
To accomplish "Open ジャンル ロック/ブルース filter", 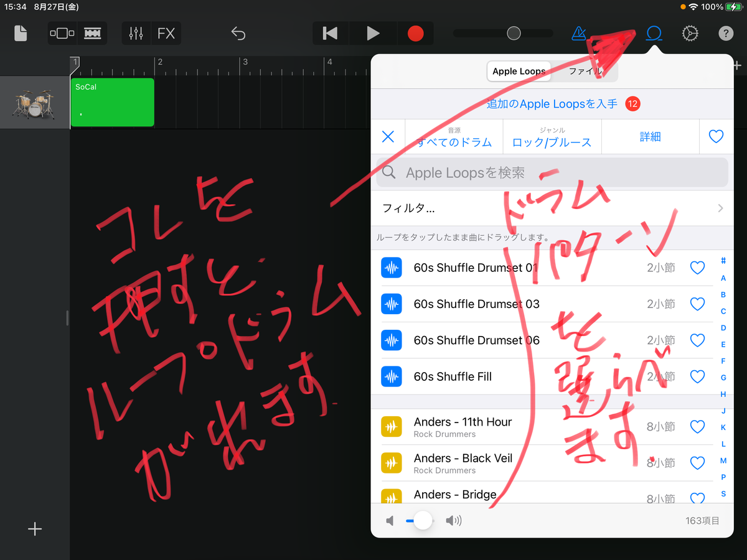I will click(552, 137).
